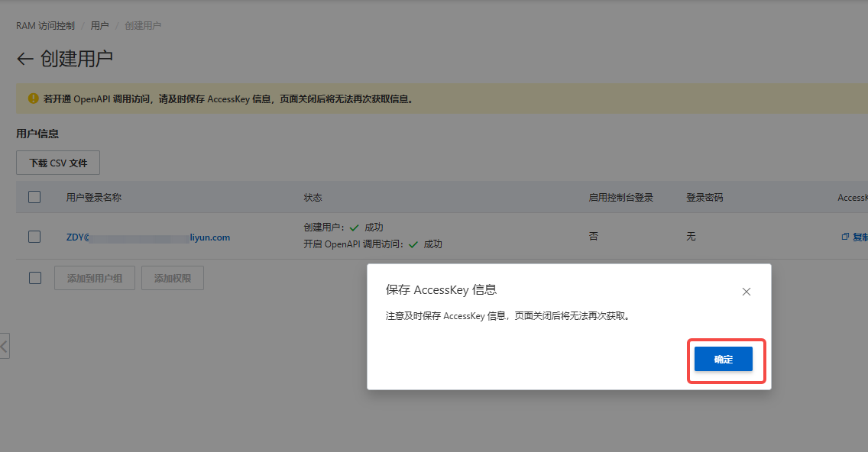This screenshot has width=868, height=452.
Task: Click the 用户登录名称 column header
Action: 93,197
